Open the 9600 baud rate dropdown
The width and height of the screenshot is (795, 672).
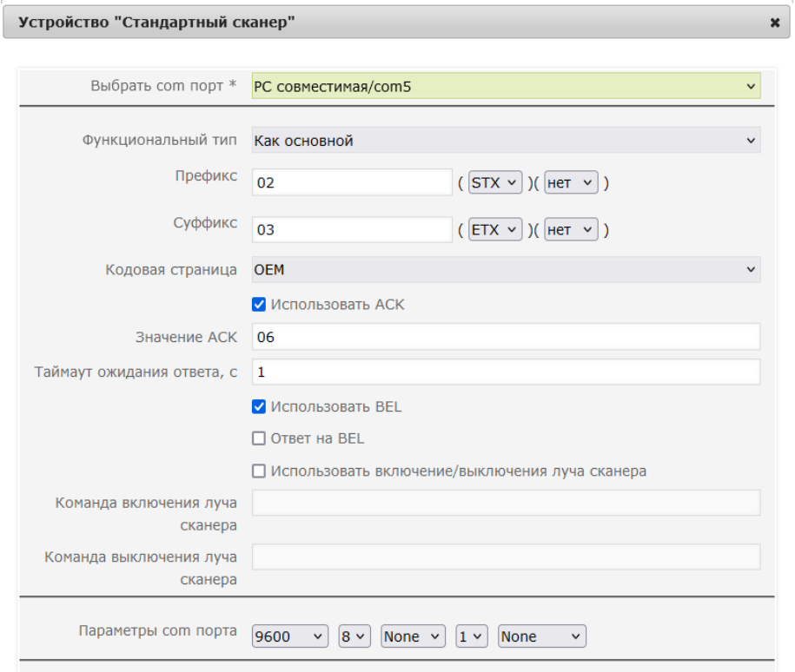coord(290,636)
